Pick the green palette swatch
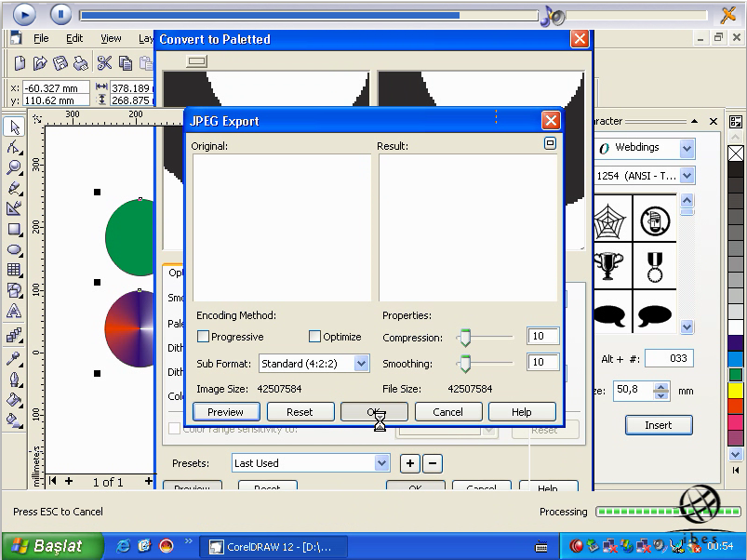 tap(736, 375)
